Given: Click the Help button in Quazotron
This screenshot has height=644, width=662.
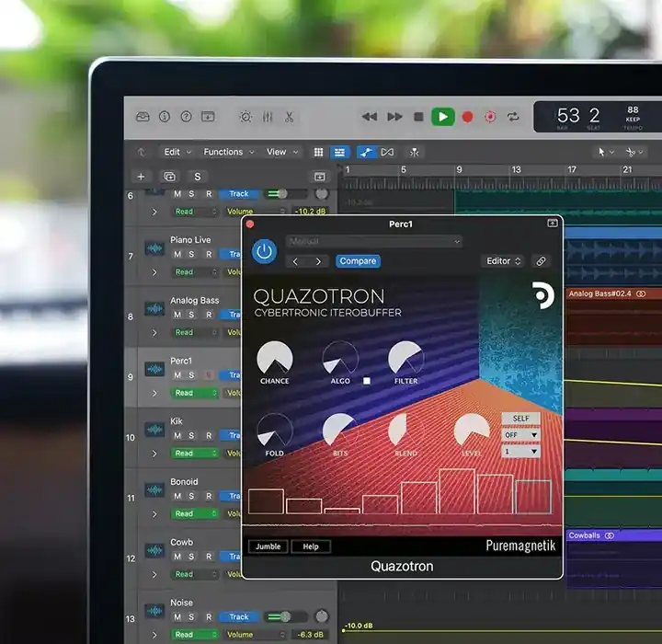Looking at the screenshot, I should pyautogui.click(x=311, y=546).
